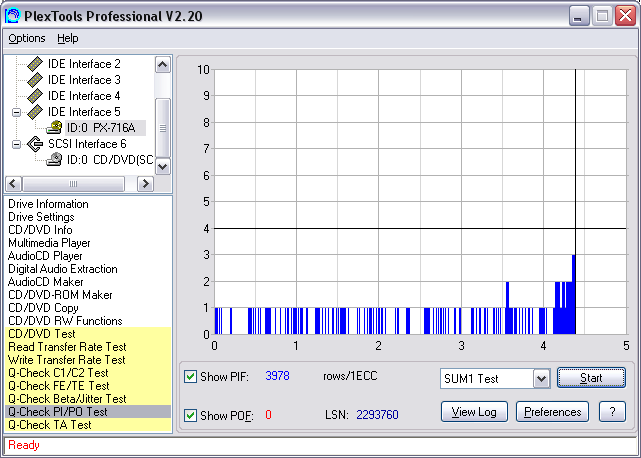Viewport: 641px width, 458px height.
Task: Open Multimedia Player
Action: [x=49, y=243]
